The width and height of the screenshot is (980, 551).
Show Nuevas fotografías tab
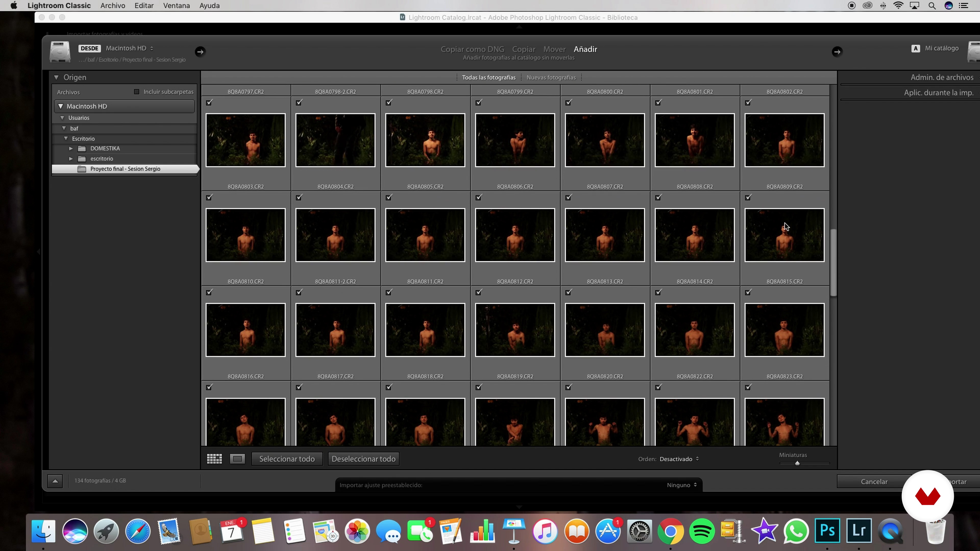coord(551,78)
